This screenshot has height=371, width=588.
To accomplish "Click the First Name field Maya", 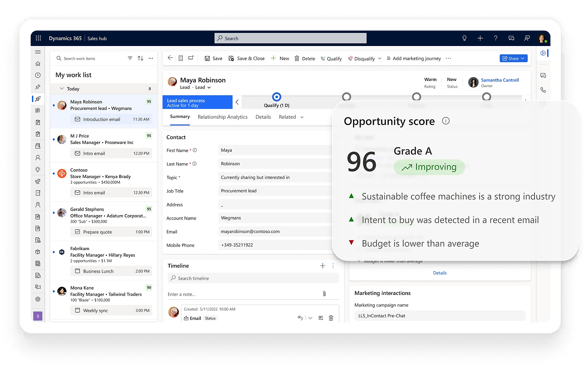I will pos(275,150).
